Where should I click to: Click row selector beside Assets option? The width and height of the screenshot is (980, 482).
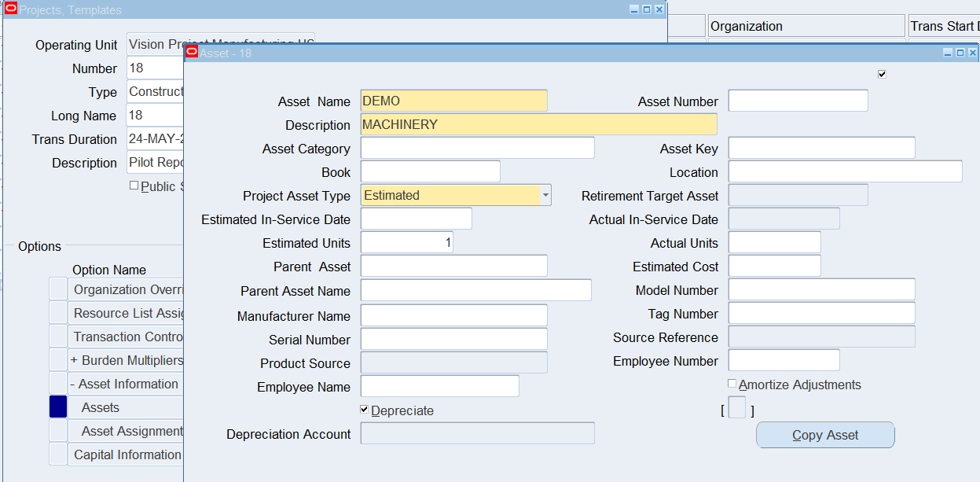[x=58, y=407]
